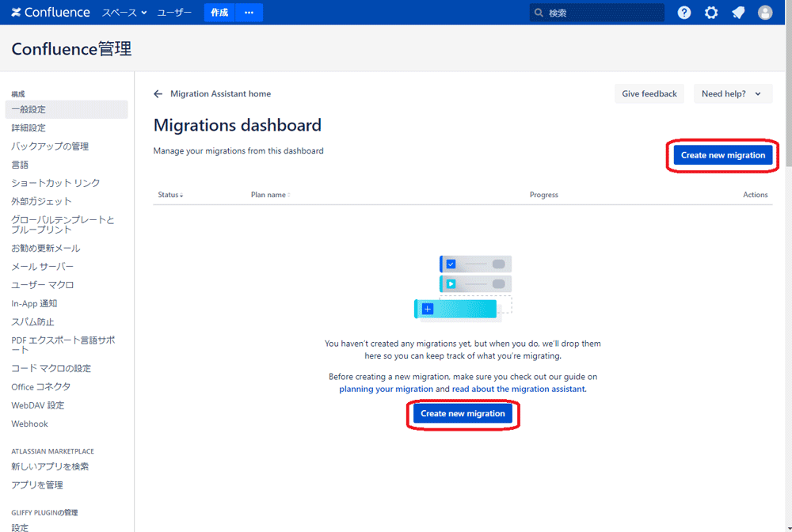Open アプリを管理 in the sidebar

[37, 485]
